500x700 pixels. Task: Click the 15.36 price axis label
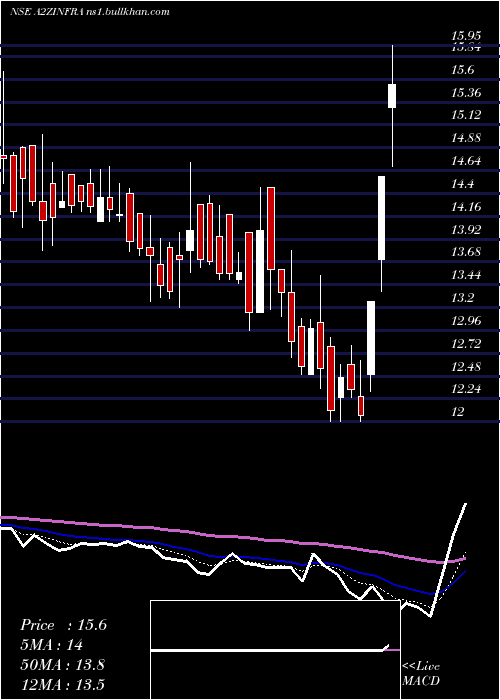tap(466, 93)
